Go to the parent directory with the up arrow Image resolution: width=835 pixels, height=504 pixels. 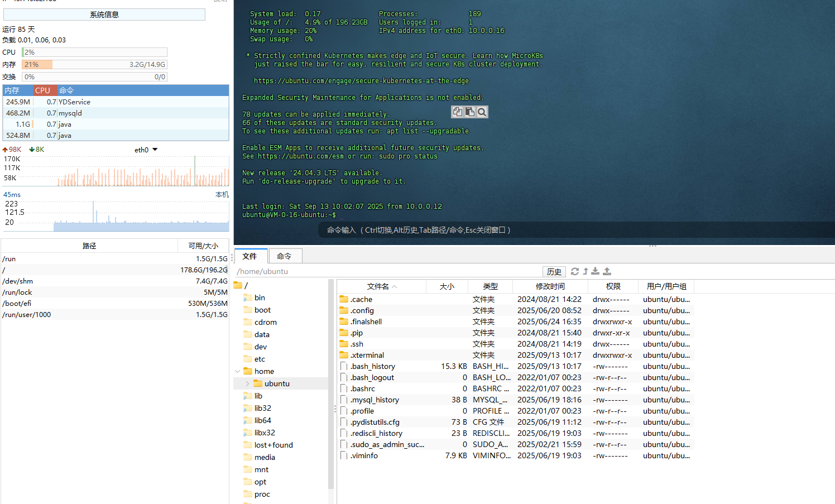[x=586, y=271]
